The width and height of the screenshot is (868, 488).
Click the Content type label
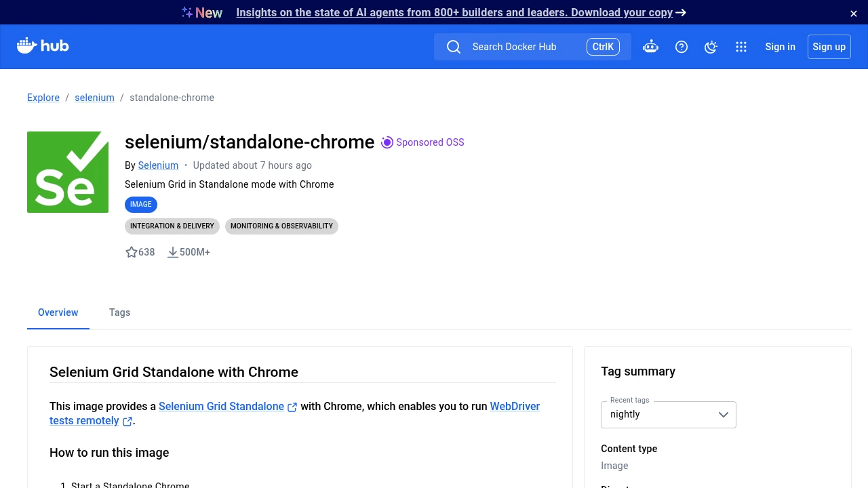point(629,449)
